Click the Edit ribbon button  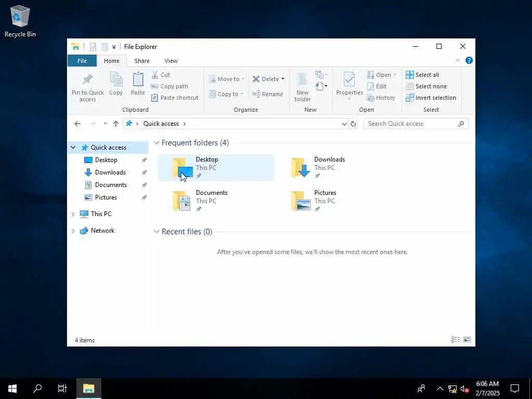click(377, 86)
